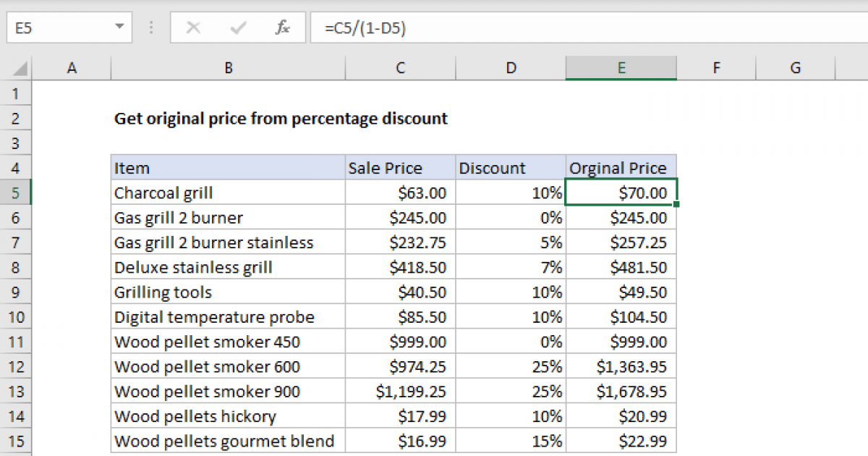Click the $1,678.95 original price cell

click(621, 392)
